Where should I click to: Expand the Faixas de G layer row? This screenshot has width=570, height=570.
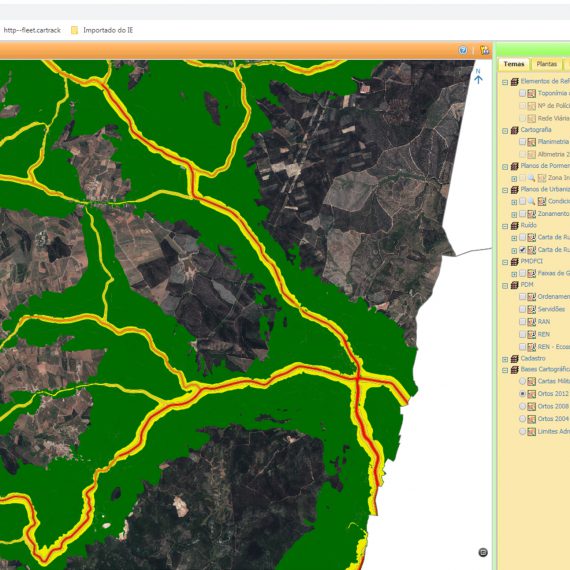click(x=514, y=274)
